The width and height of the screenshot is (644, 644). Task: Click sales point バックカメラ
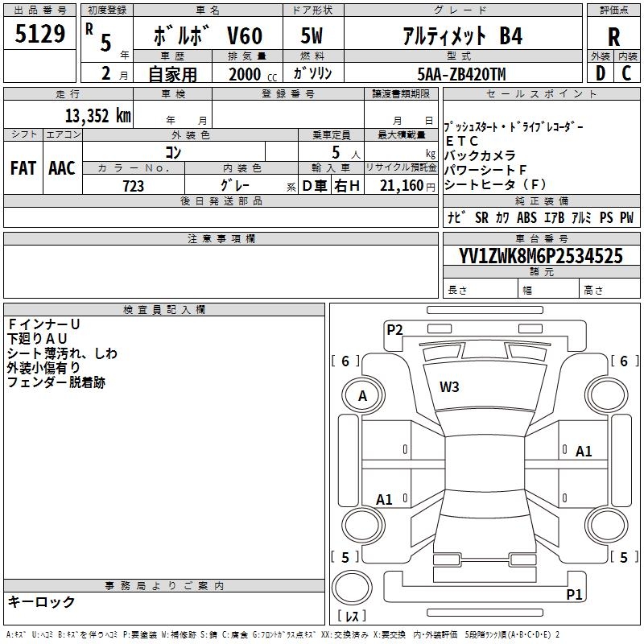pyautogui.click(x=480, y=155)
